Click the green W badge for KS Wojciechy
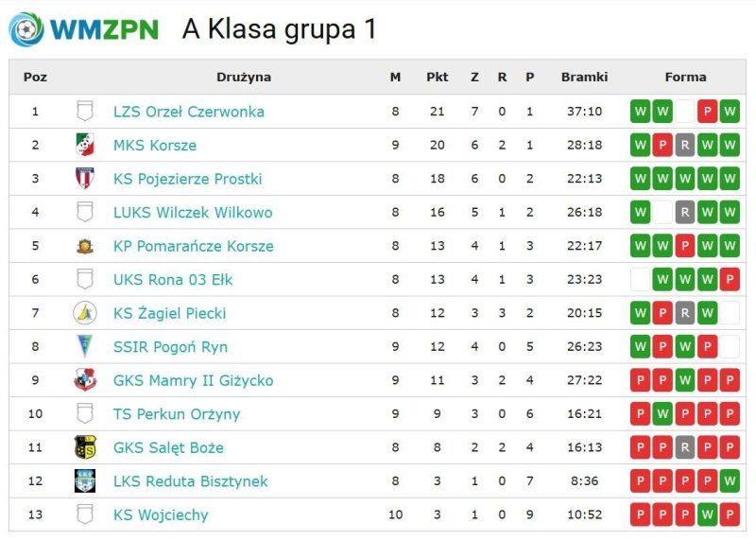 707,515
